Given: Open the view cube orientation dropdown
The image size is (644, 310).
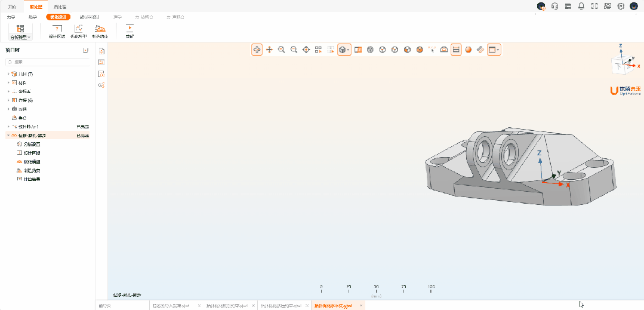Looking at the screenshot, I should 344,50.
